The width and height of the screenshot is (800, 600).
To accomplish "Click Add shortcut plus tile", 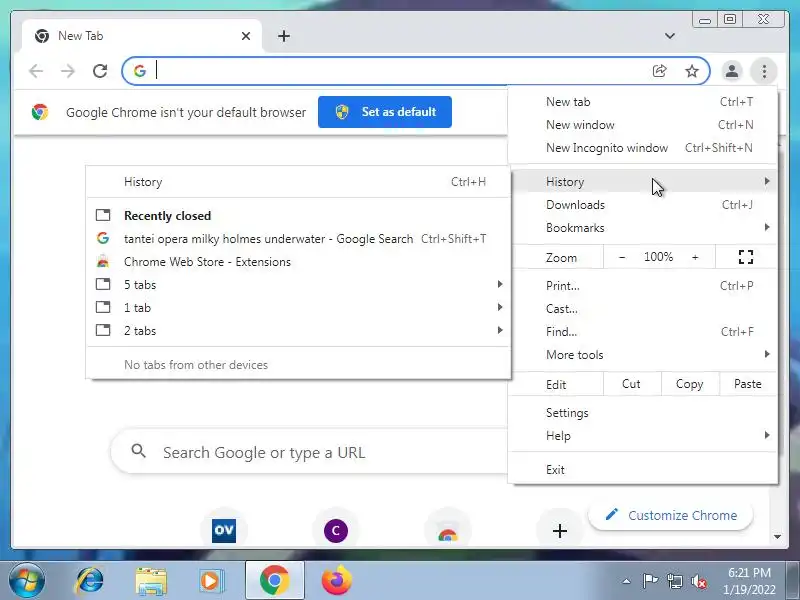I will tap(560, 531).
